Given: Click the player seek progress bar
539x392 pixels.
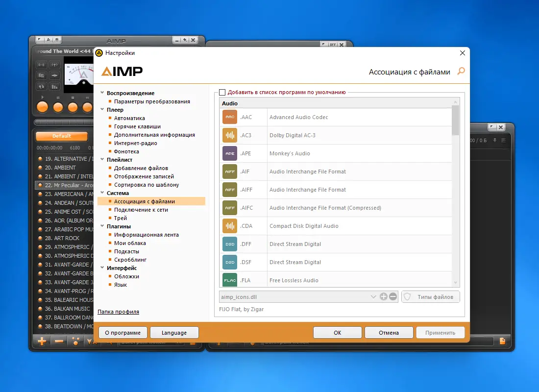Looking at the screenshot, I should (64, 122).
